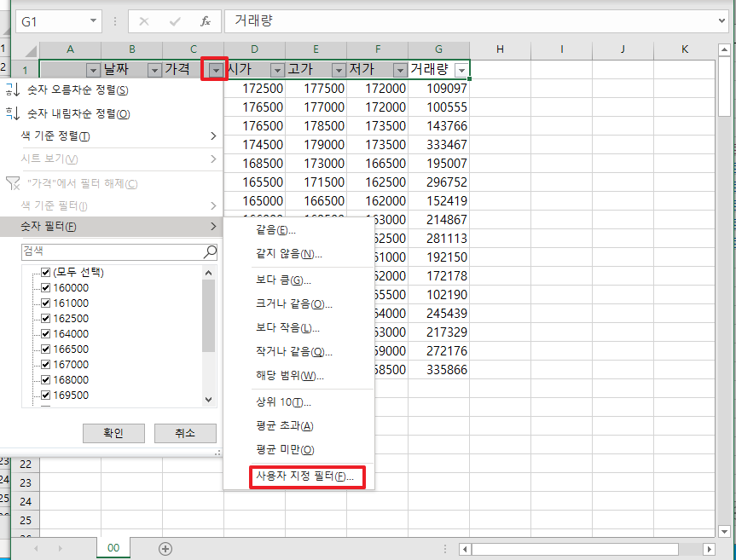736x560 pixels.
Task: Select 같지 않음 number filter option
Action: (299, 254)
